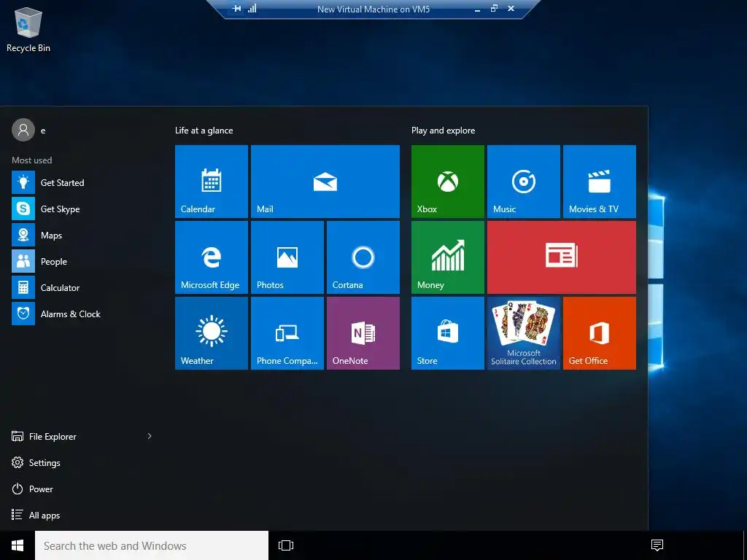747x560 pixels.
Task: Open the Mail tile
Action: 325,182
